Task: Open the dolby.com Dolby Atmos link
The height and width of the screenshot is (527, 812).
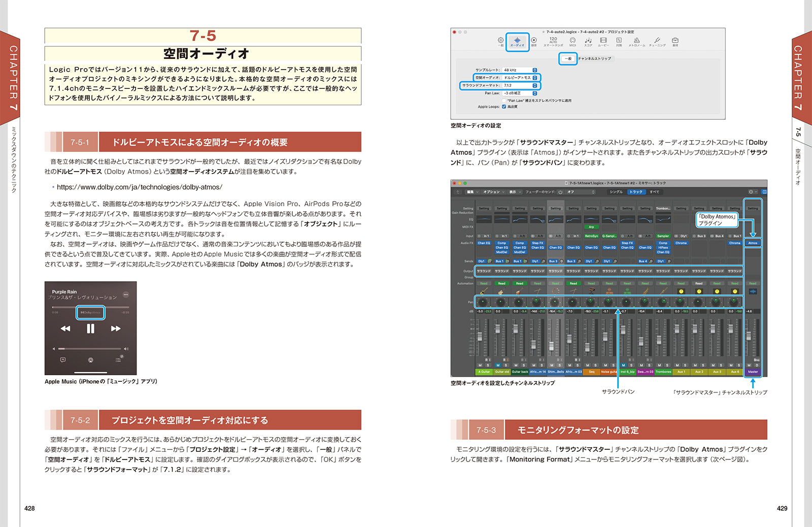Action: [140, 187]
